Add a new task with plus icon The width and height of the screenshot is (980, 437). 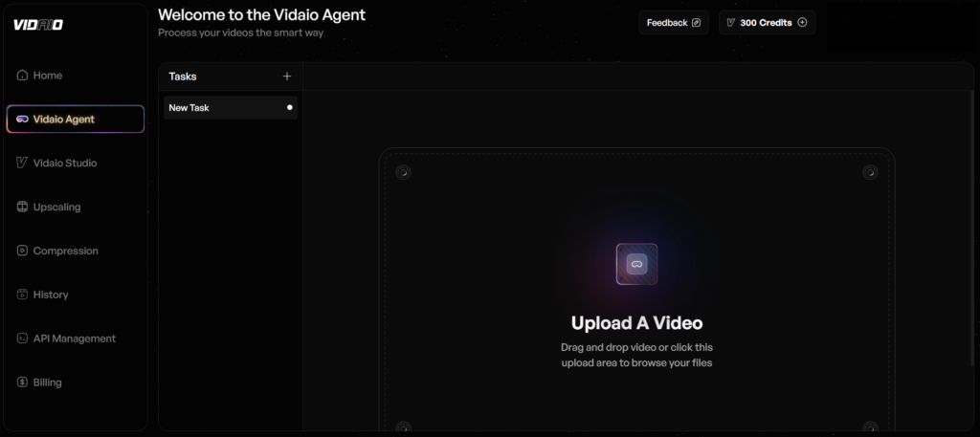(287, 76)
